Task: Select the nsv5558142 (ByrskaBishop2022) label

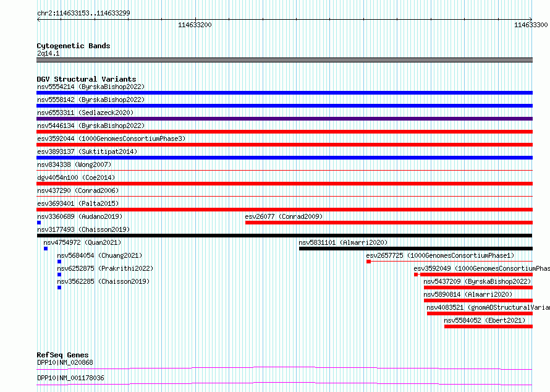Action: 91,100
